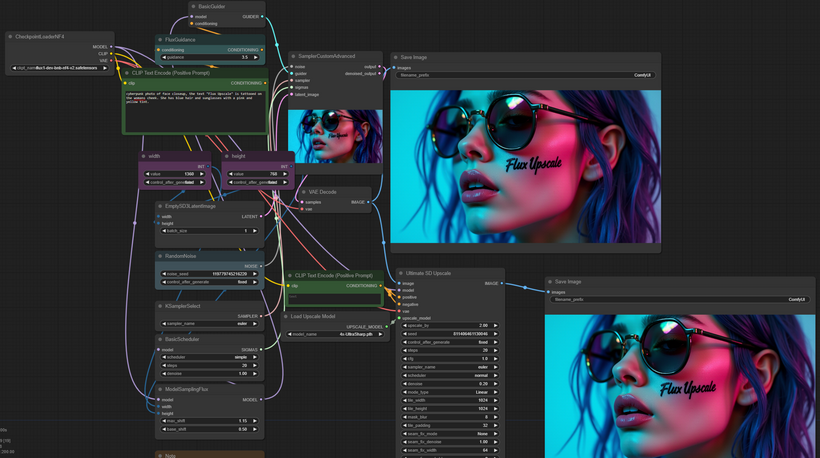Click the noise_seed value field
820x458 pixels.
tap(210, 273)
